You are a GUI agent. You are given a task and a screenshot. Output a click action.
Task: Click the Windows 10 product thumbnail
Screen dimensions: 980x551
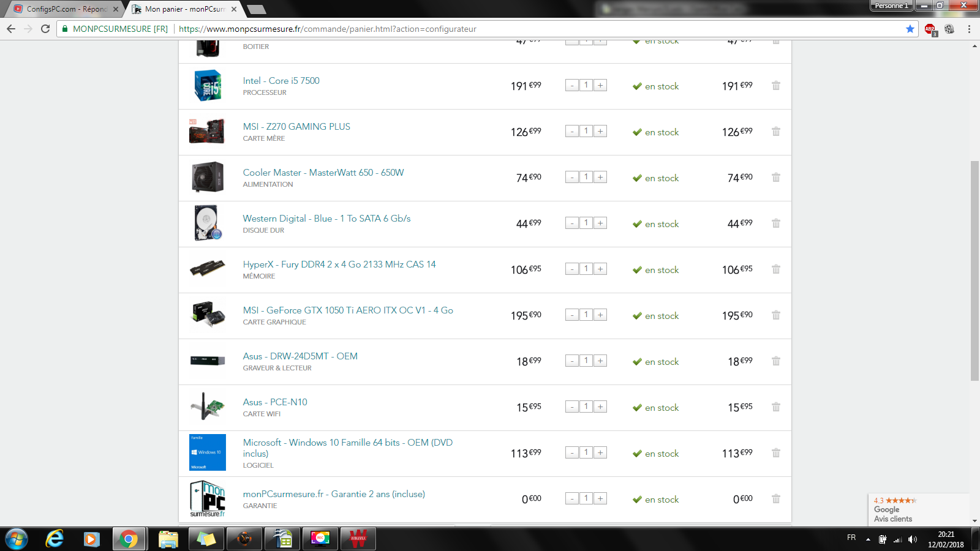pyautogui.click(x=208, y=452)
